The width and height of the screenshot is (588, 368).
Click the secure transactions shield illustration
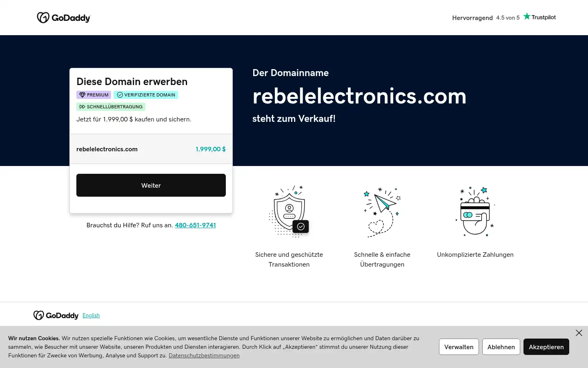point(289,211)
